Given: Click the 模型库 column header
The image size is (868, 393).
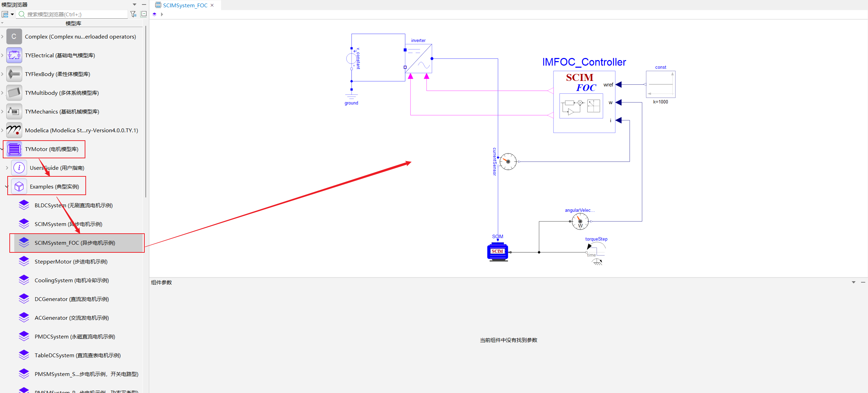Looking at the screenshot, I should pos(73,23).
